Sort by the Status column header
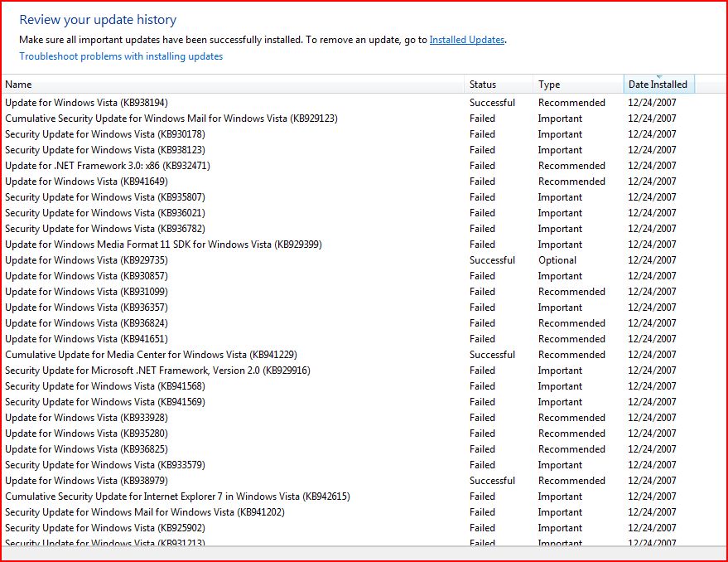The image size is (728, 562). [499, 85]
